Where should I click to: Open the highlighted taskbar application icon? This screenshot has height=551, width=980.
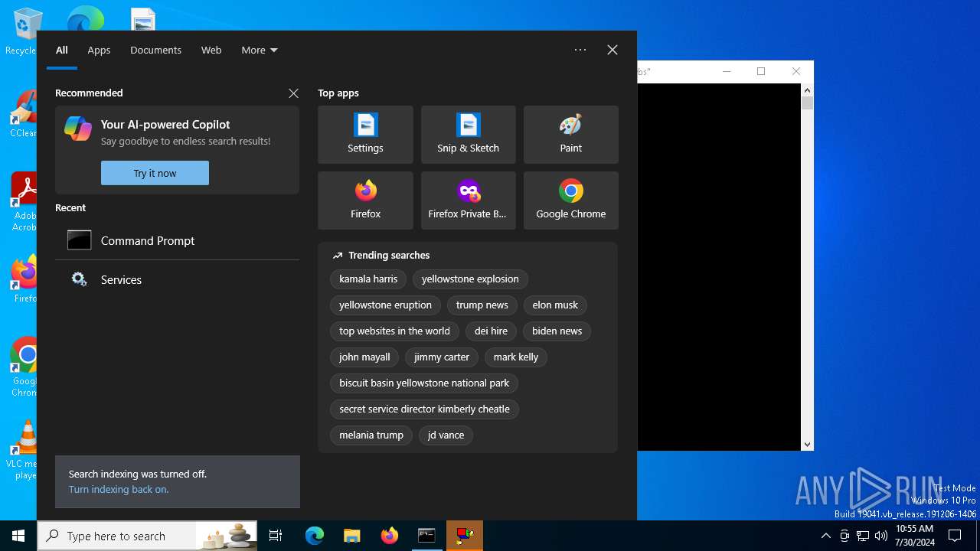click(x=465, y=536)
